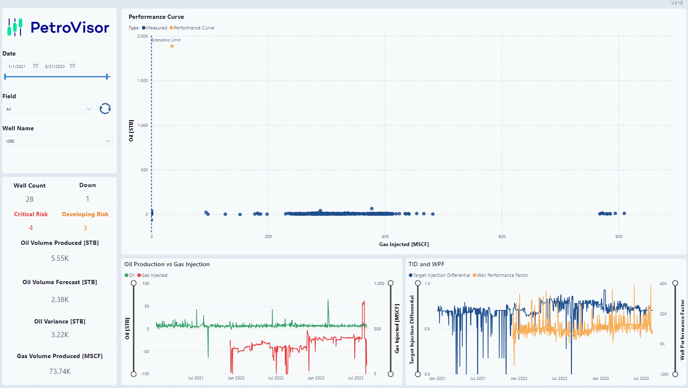Click the bottom handle of the Oil axis zoom slider

pos(133,374)
